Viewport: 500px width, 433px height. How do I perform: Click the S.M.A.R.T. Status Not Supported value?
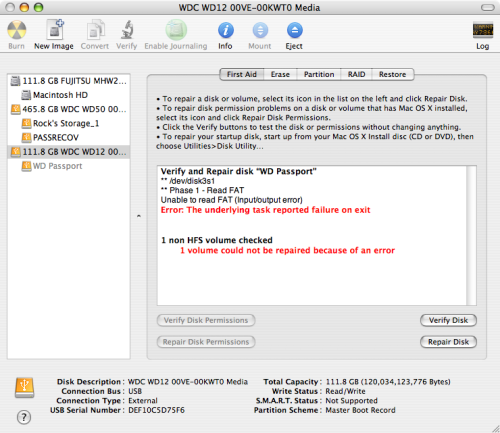coord(351,401)
